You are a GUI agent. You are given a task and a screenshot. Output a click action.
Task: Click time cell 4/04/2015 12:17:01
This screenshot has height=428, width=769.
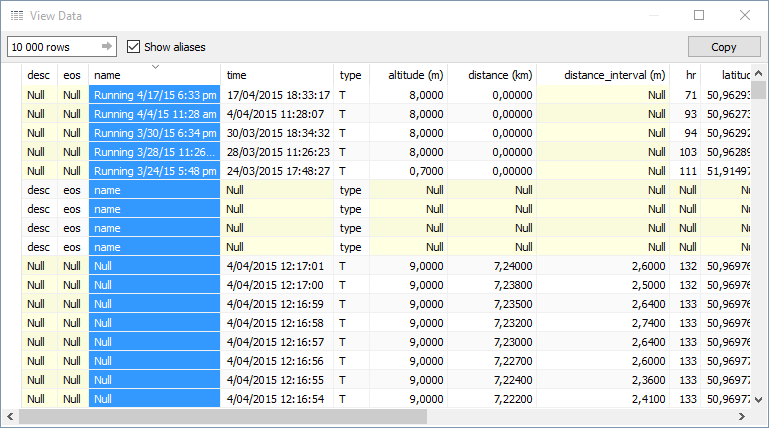pos(277,266)
